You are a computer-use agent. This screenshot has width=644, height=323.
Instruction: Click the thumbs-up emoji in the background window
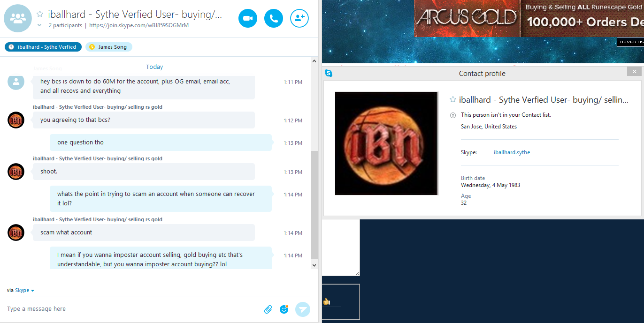pos(327,301)
